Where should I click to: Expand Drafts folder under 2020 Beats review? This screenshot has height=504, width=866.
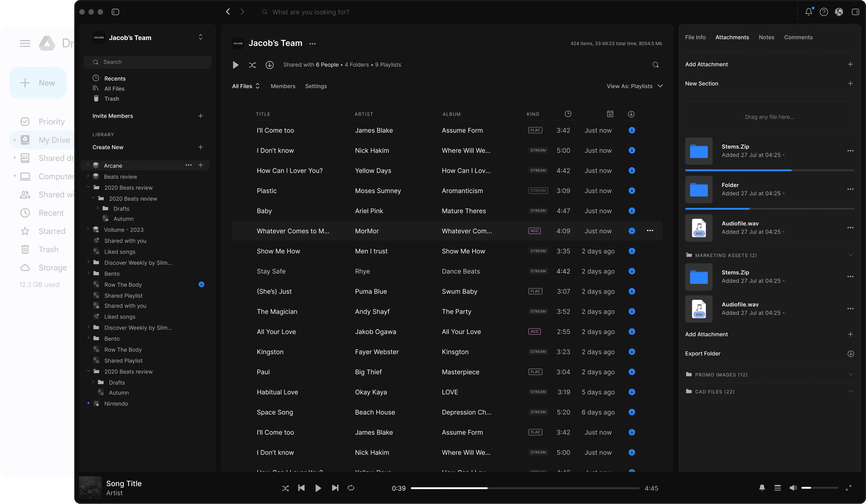pyautogui.click(x=98, y=208)
